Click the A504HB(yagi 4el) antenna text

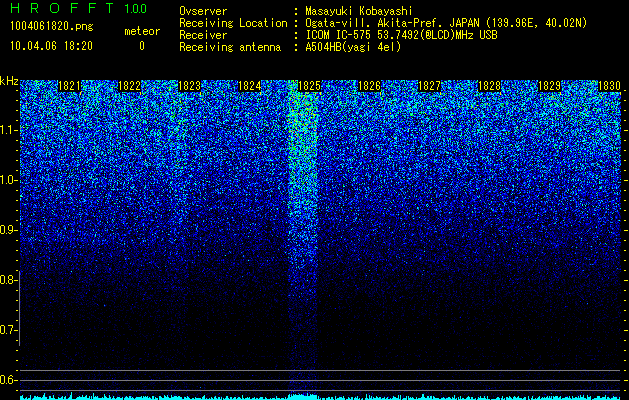353,47
